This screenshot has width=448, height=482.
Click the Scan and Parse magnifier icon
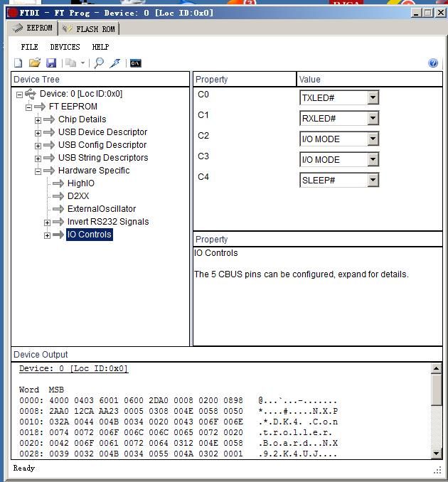click(99, 63)
